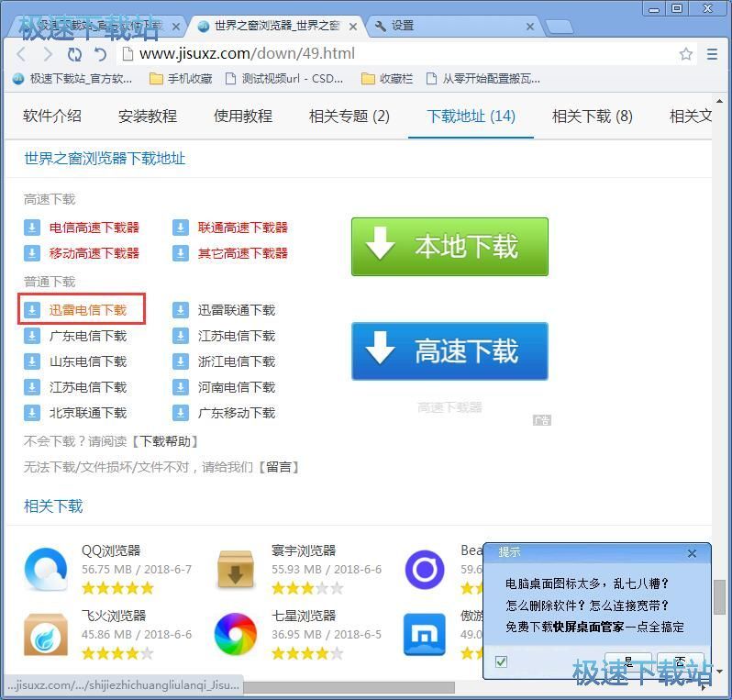Open the 收藏栏 bookmark folder

pos(387,79)
